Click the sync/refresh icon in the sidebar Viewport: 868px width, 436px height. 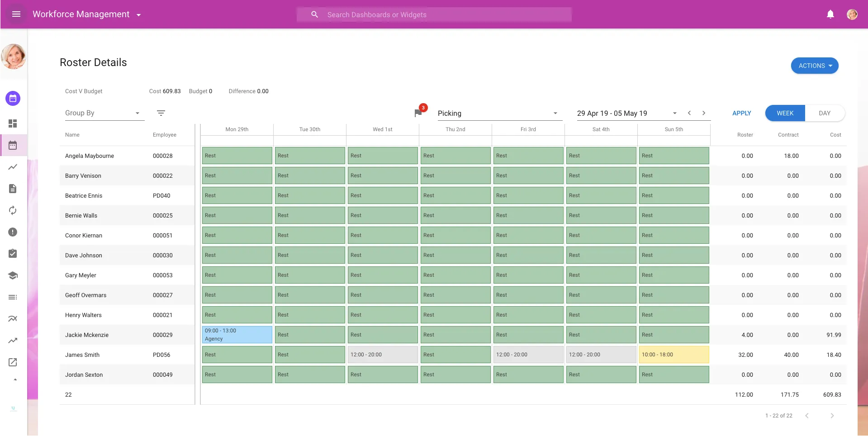click(13, 210)
